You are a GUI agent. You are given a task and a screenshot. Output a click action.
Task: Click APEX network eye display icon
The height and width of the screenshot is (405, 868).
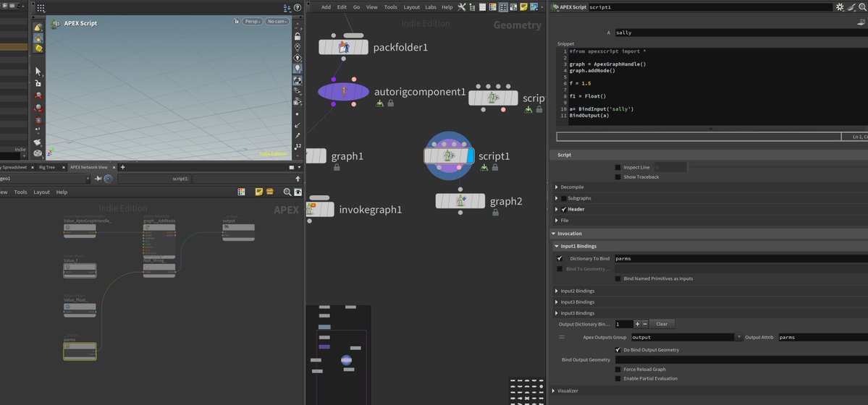298,192
